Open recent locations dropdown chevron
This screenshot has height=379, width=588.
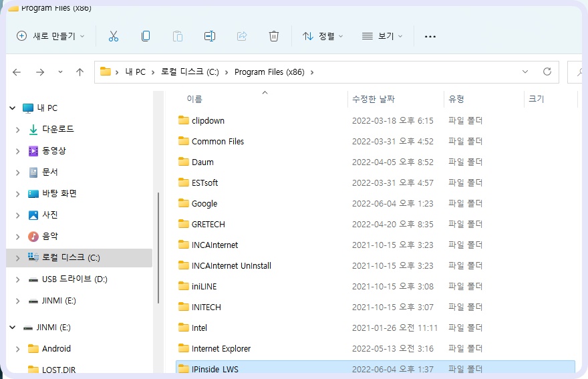pyautogui.click(x=60, y=72)
